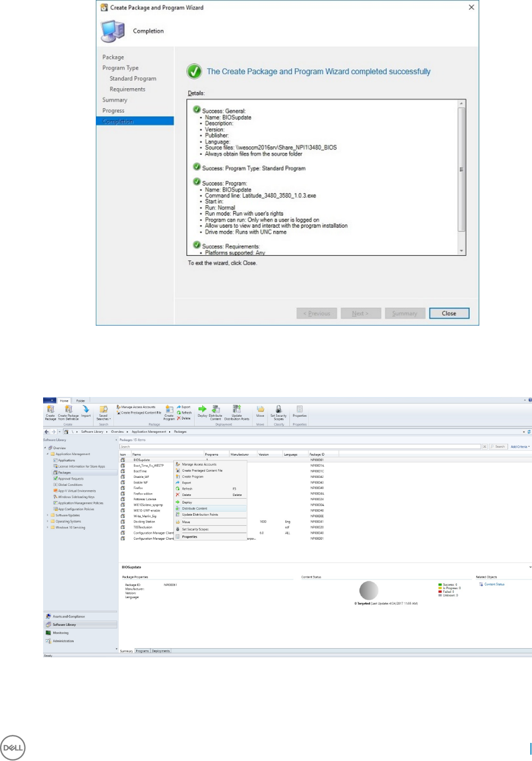This screenshot has width=532, height=761.
Task: Click the Set Security Scopes ribbon icon
Action: pos(278,412)
